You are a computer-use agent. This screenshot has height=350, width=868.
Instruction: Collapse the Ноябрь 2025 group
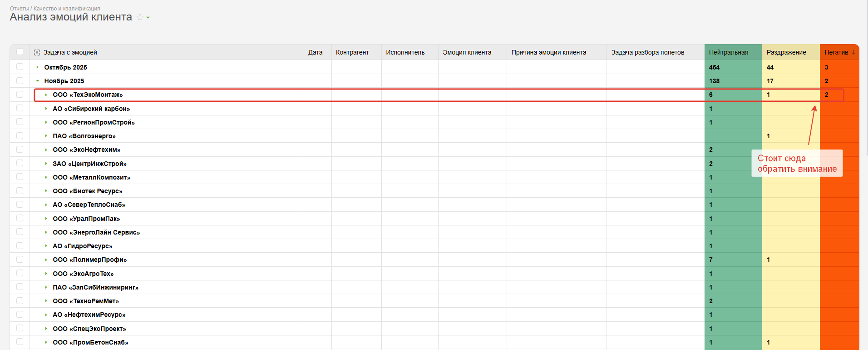coord(37,81)
